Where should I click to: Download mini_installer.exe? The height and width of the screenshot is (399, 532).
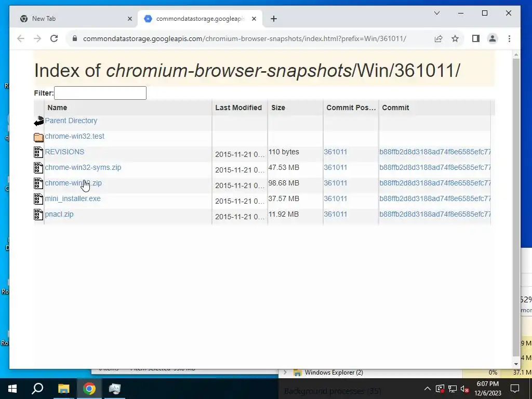73,199
